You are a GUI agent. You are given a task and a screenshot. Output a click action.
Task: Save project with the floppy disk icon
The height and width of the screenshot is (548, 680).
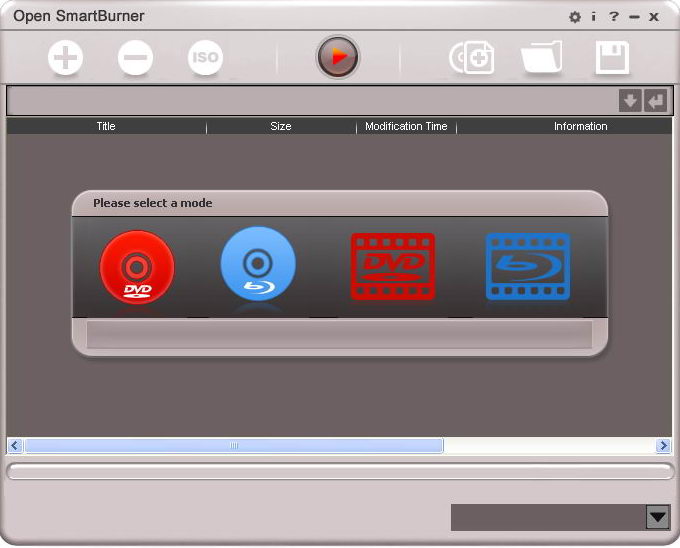[x=612, y=58]
